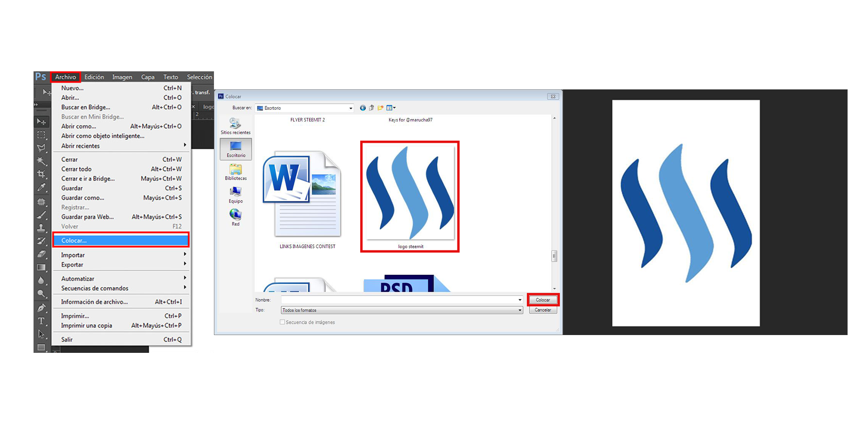
Task: Choose Guardar para Web... entry
Action: click(121, 217)
